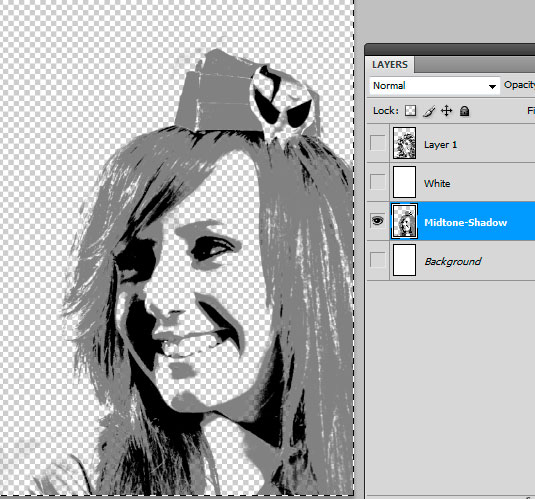Select the LAYERS panel tab
The height and width of the screenshot is (499, 535).
(x=390, y=65)
